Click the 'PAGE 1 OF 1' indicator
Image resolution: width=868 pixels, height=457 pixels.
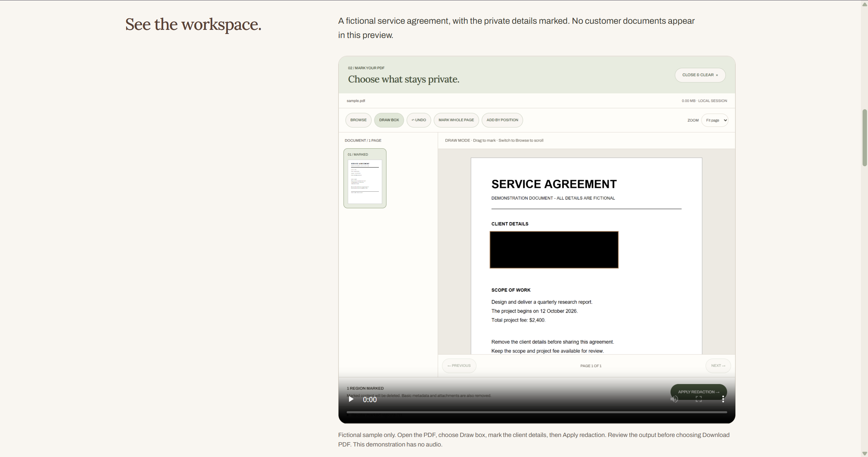pyautogui.click(x=591, y=366)
